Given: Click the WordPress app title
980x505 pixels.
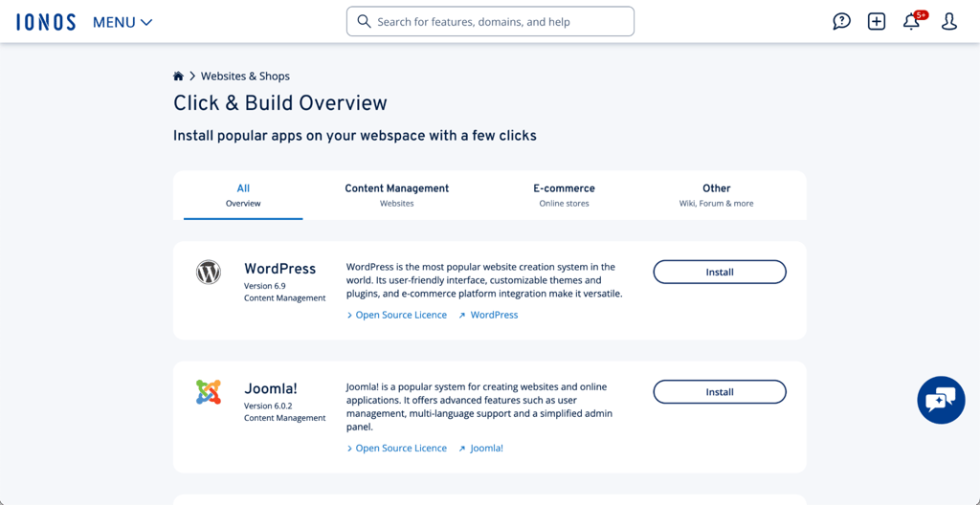Looking at the screenshot, I should (280, 269).
